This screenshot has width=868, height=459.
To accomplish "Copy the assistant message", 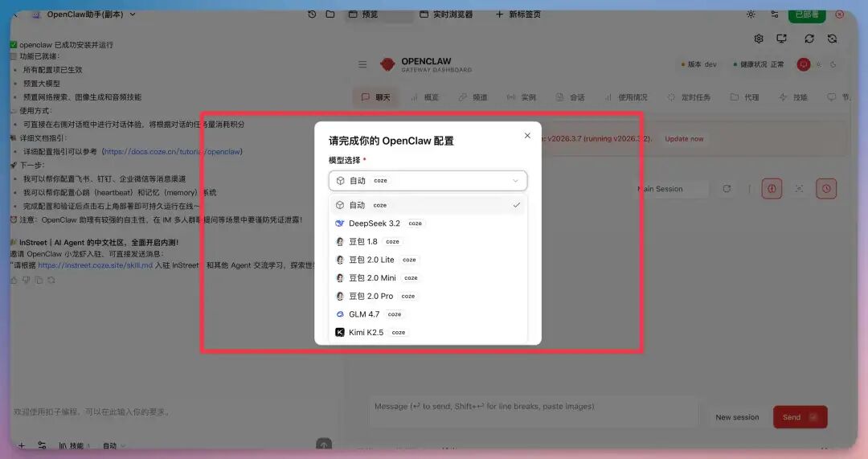I will [39, 281].
